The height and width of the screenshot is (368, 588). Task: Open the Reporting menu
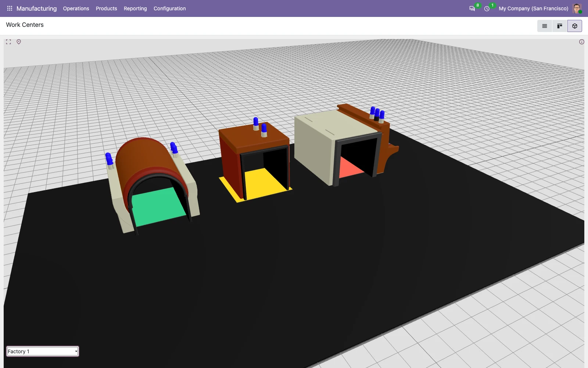pyautogui.click(x=135, y=8)
